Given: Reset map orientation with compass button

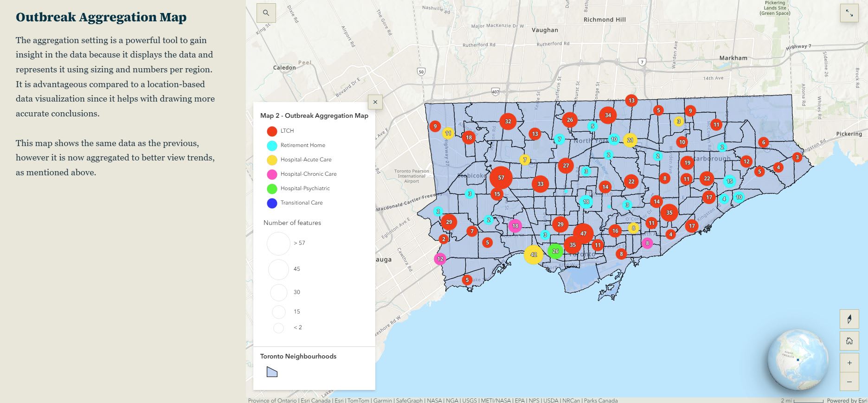Looking at the screenshot, I should 849,319.
